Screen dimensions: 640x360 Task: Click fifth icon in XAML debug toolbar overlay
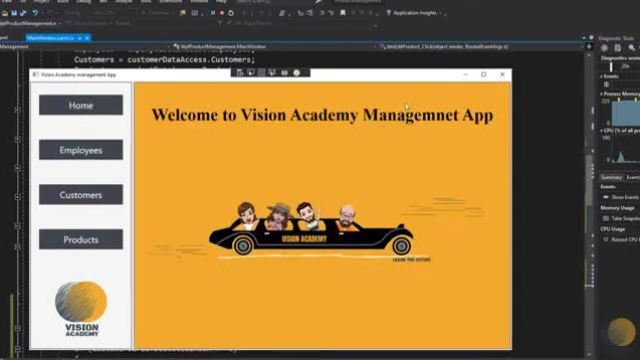point(284,73)
